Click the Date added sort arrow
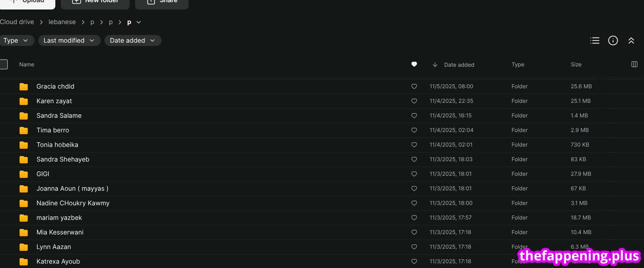The image size is (644, 268). (x=435, y=65)
